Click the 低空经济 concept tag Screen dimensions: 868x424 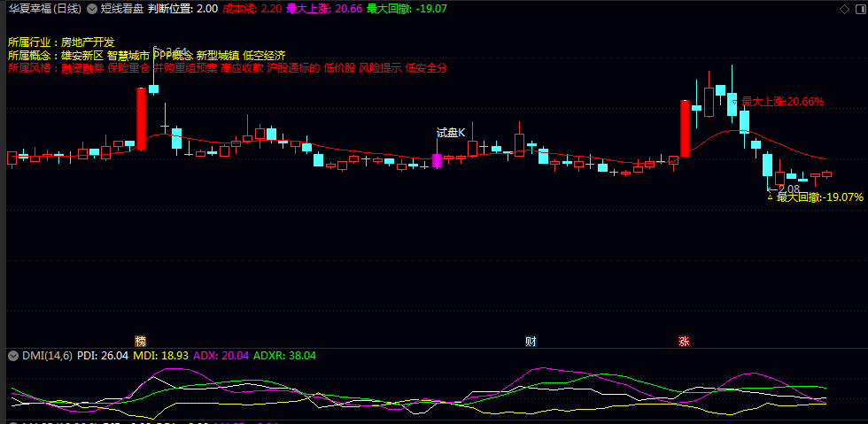pyautogui.click(x=264, y=56)
